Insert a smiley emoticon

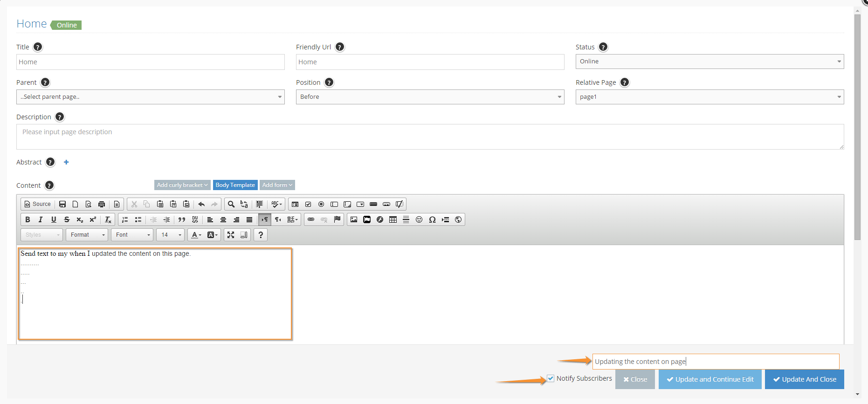pos(419,219)
